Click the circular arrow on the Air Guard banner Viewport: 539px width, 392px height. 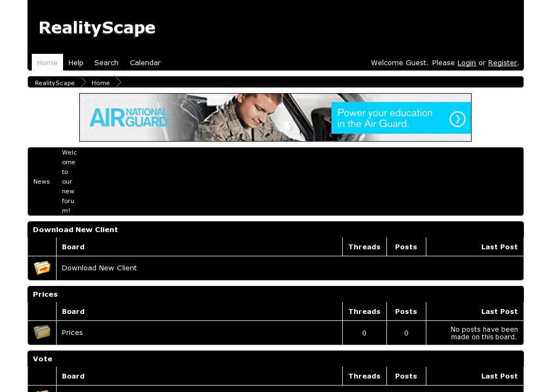[458, 119]
